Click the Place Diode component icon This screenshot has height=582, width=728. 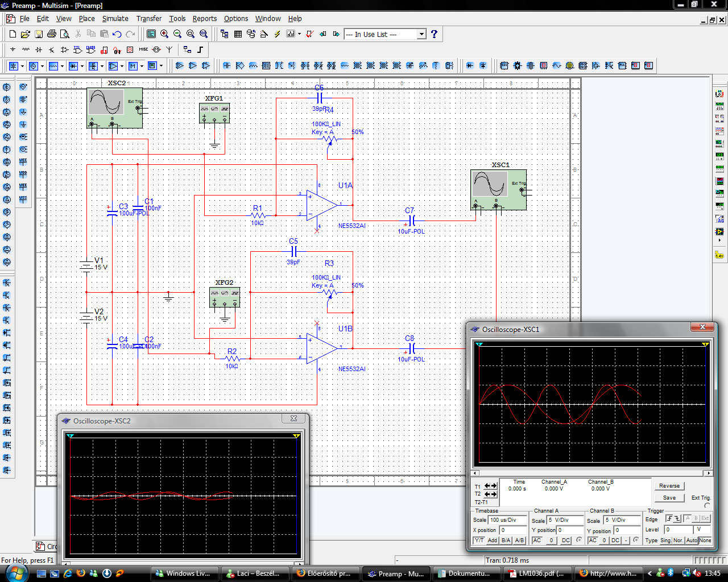point(39,50)
